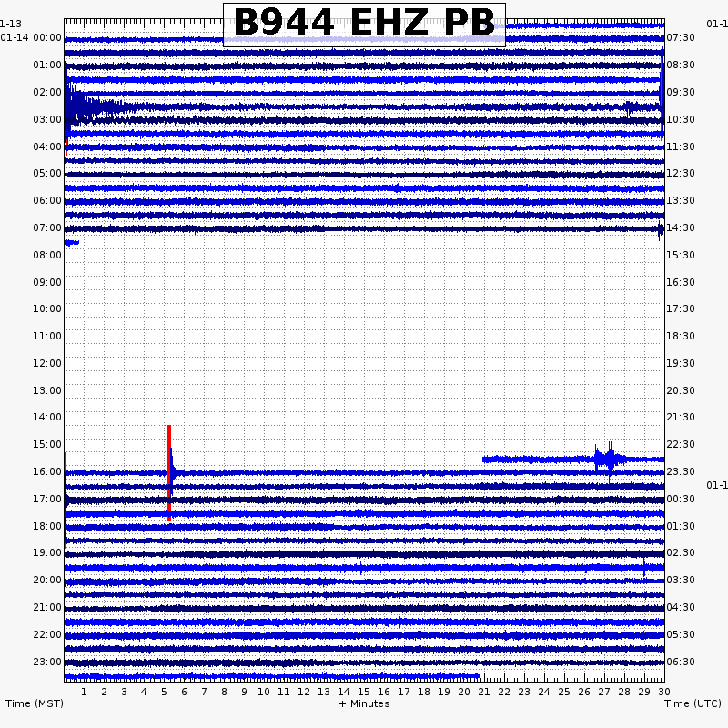728x728 pixels.
Task: Select the 09:30 UTC row label
Action: click(x=681, y=92)
